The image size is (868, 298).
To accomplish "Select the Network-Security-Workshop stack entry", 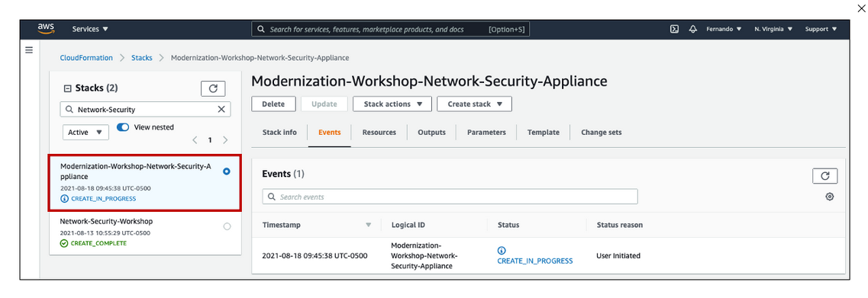I will click(145, 232).
